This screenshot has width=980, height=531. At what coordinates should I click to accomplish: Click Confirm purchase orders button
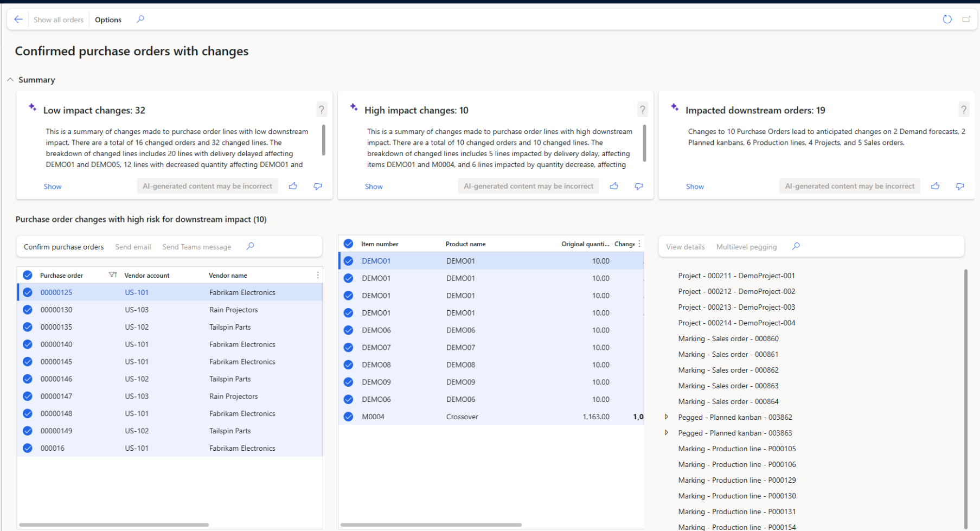(x=63, y=247)
